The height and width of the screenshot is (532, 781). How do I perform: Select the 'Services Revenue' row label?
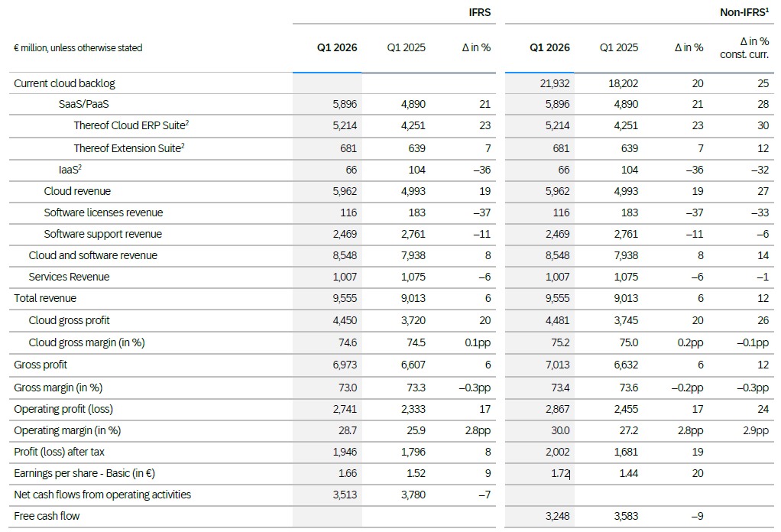(69, 277)
